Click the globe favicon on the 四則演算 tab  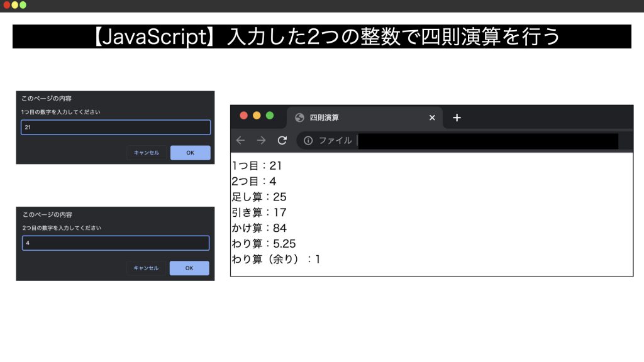tap(299, 118)
